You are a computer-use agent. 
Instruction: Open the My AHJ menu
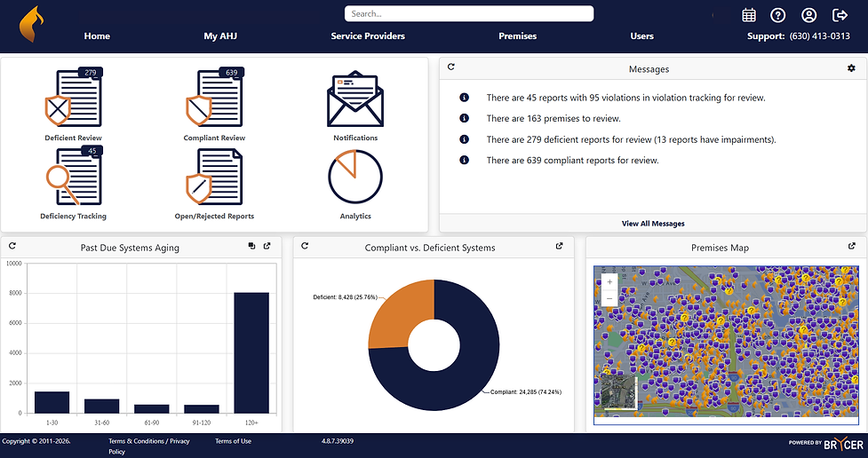click(x=220, y=36)
